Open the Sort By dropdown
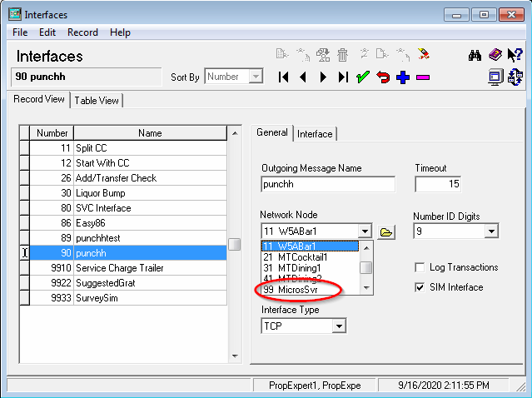532x398 pixels. tap(256, 77)
